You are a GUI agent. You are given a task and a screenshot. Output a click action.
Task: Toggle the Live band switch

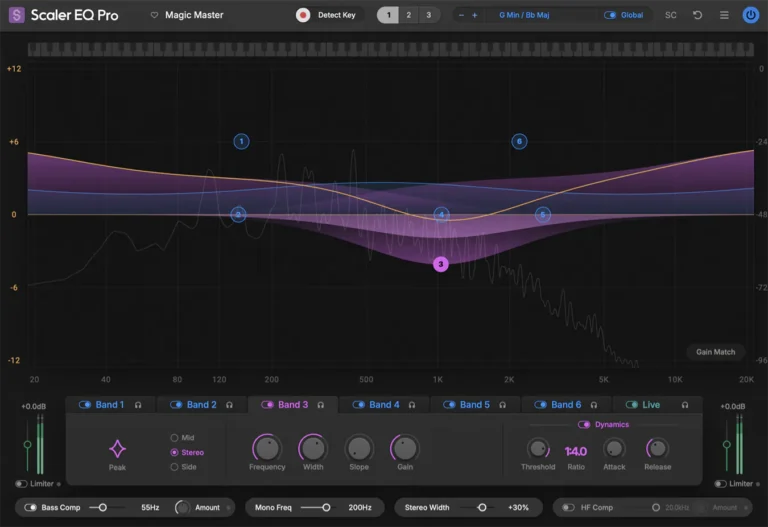pos(631,405)
